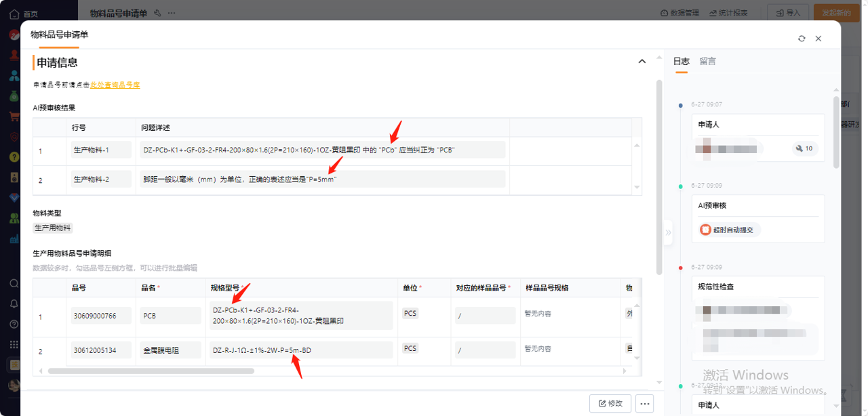Click the 问题详述 column header
Image resolution: width=868 pixels, height=416 pixels.
click(x=155, y=127)
